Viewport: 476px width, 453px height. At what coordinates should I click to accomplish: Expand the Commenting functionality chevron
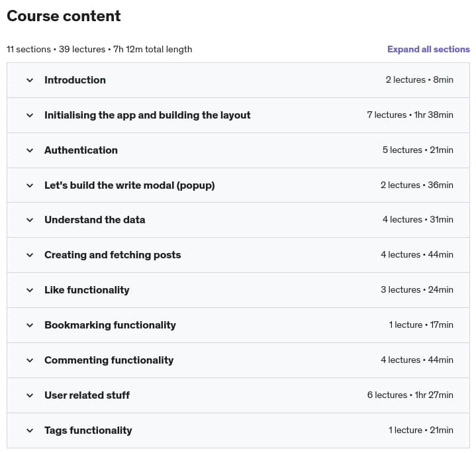pyautogui.click(x=30, y=360)
